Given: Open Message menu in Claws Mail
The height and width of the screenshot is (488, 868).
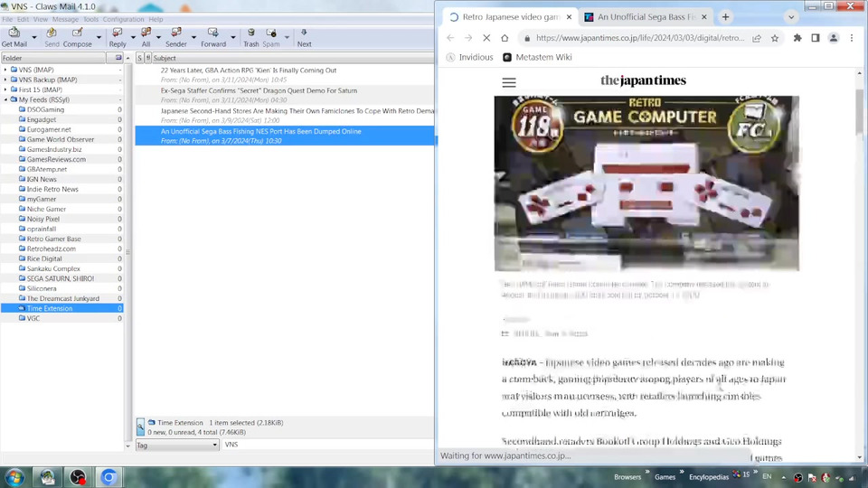Looking at the screenshot, I should 65,19.
